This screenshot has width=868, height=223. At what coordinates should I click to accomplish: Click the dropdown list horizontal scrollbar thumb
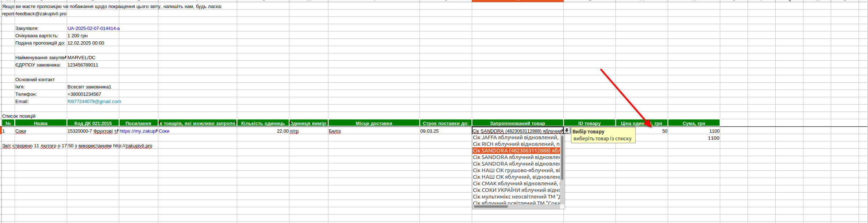tap(491, 207)
